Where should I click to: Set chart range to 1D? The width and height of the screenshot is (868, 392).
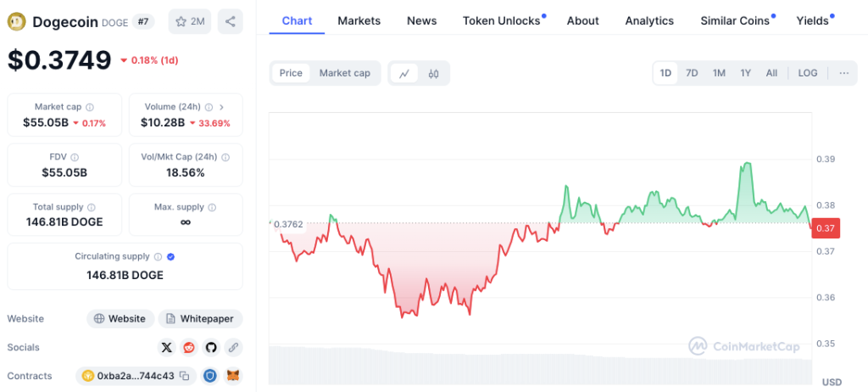(665, 73)
